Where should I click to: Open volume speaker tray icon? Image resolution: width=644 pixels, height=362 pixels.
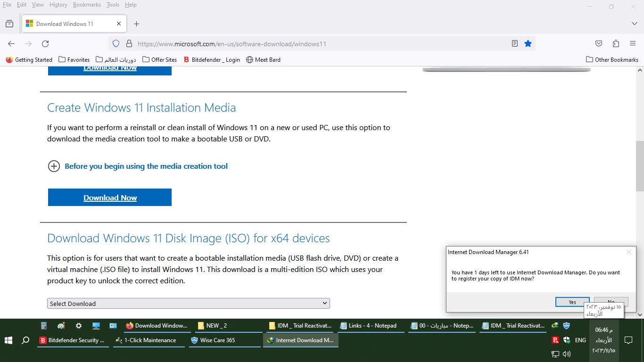coord(567,354)
